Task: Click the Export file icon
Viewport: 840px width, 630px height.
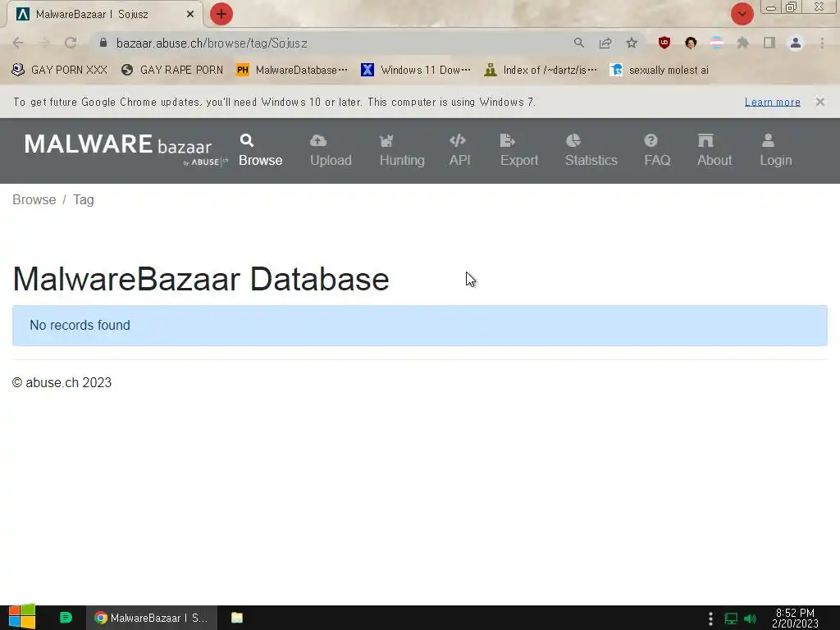Action: [507, 140]
